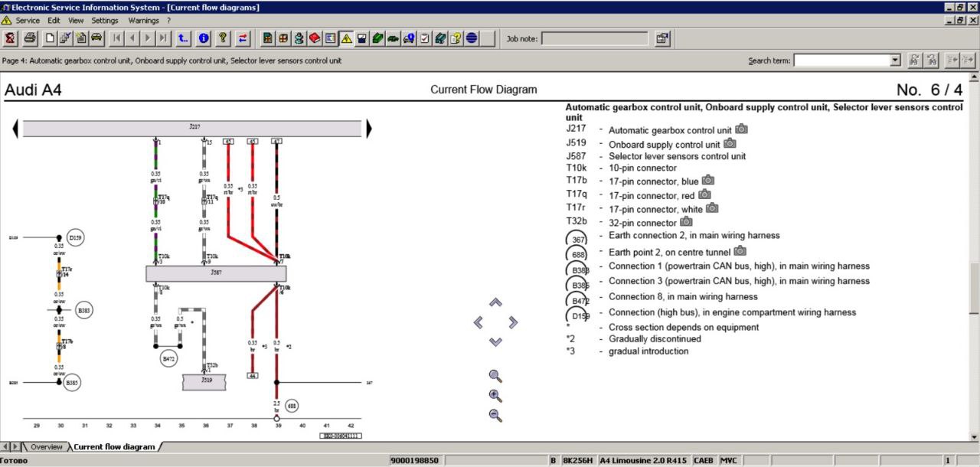Screen dimensions: 980x467
Task: Show the J217 component photo camera icon
Action: [x=741, y=129]
